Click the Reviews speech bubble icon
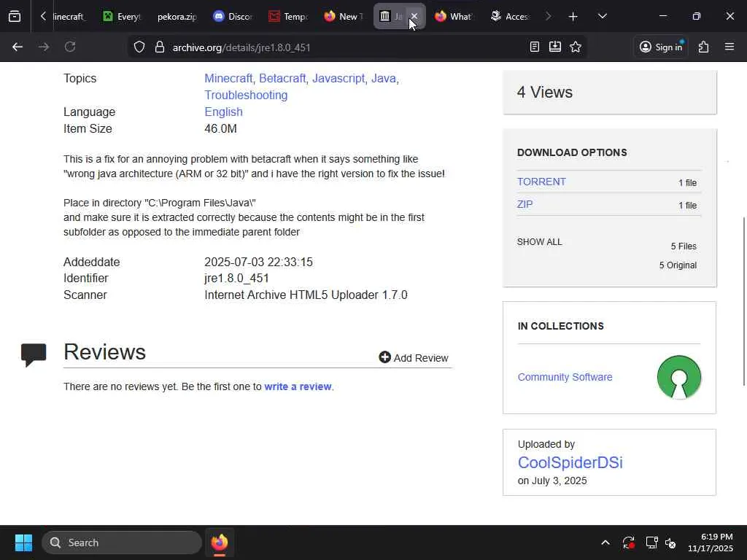This screenshot has height=560, width=747. (x=34, y=354)
